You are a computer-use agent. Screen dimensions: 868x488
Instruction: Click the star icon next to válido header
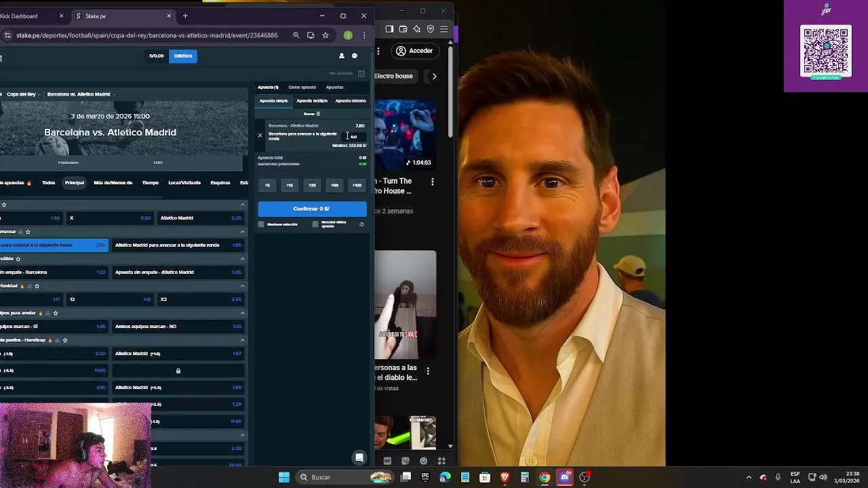pos(18,259)
